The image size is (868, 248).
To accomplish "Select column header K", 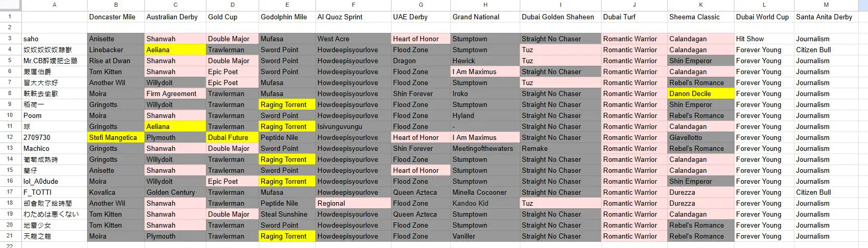I will pyautogui.click(x=701, y=5).
